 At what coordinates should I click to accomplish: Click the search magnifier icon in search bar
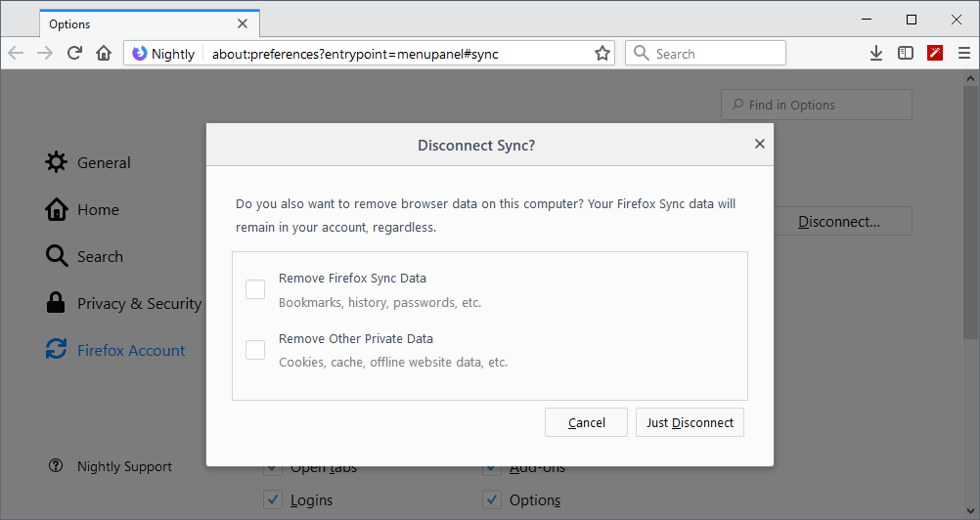click(x=642, y=53)
